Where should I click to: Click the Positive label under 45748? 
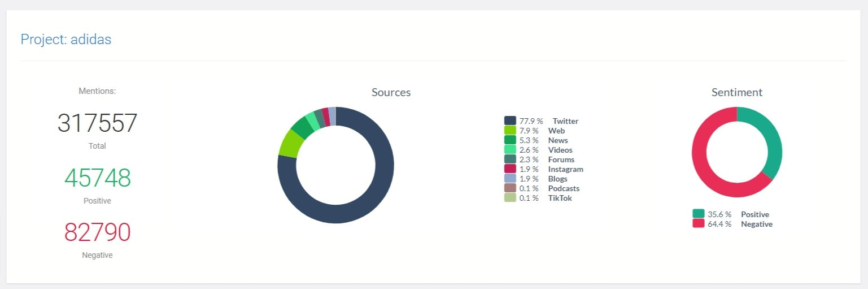[x=97, y=201]
